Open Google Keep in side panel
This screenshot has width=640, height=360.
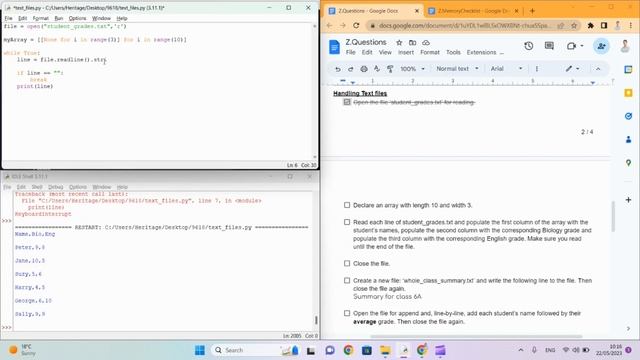click(x=629, y=93)
